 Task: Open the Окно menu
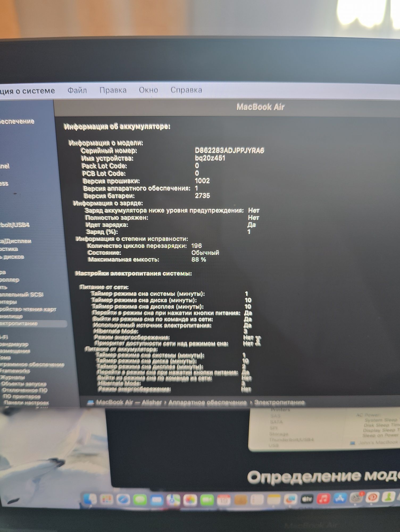point(148,90)
